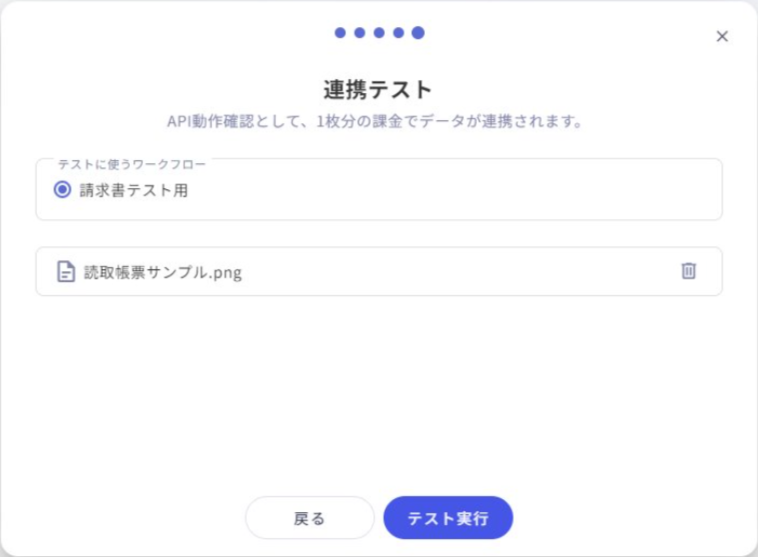
Task: Go to the third step indicator dot
Action: click(x=379, y=32)
